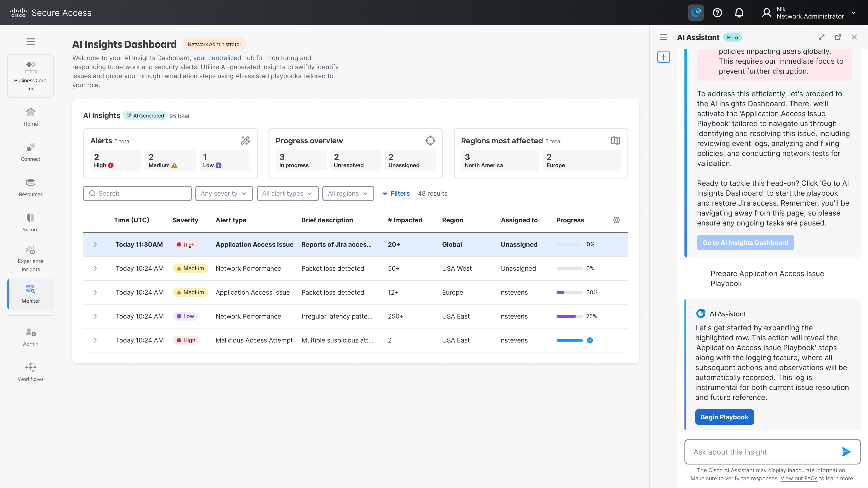Click the Begin Playbook button

pyautogui.click(x=724, y=417)
